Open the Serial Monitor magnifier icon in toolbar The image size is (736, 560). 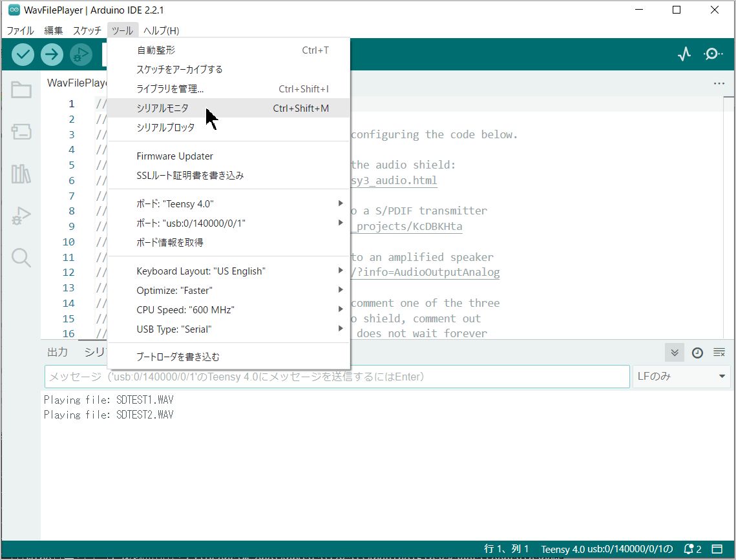713,54
